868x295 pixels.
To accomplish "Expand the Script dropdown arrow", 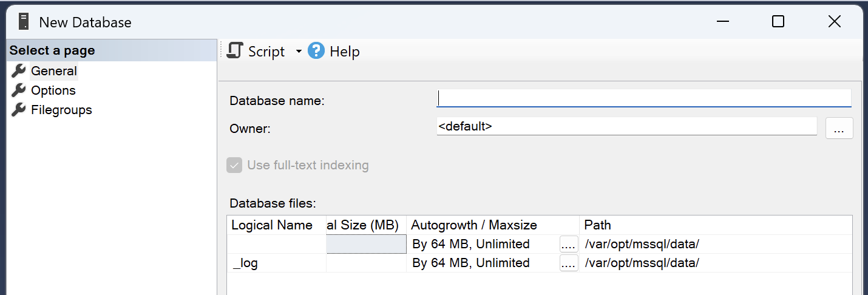I will pos(299,52).
